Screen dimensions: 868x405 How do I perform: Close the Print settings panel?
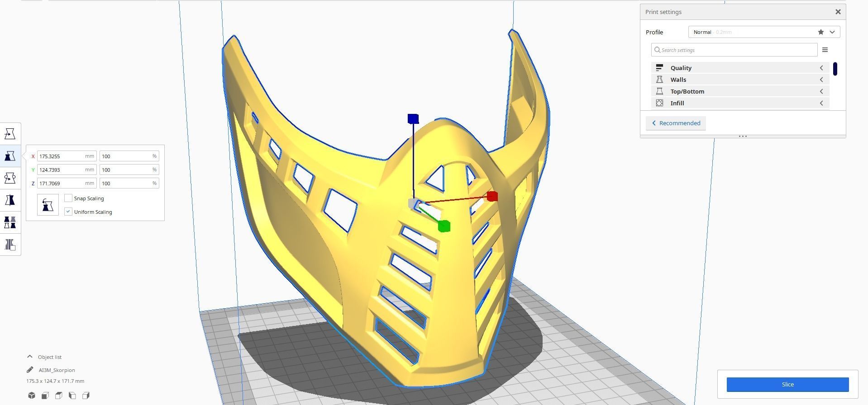(x=838, y=12)
